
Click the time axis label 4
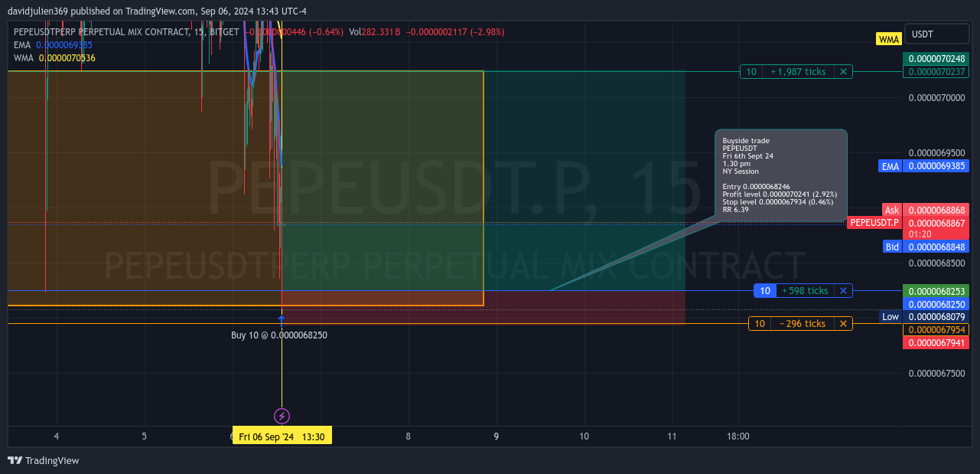[x=57, y=436]
